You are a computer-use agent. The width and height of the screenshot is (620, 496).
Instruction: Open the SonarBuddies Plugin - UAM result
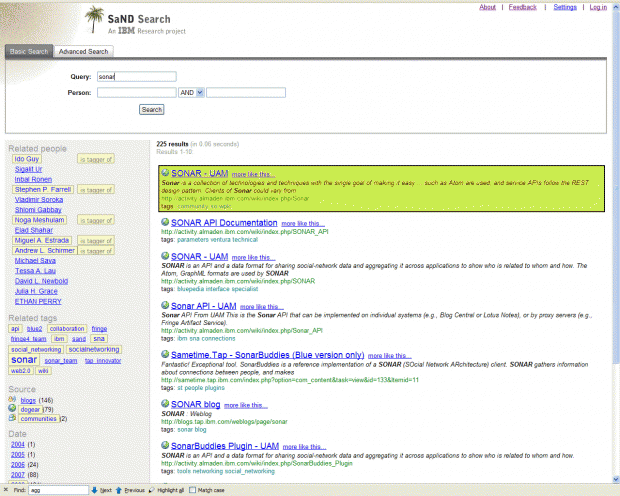[225, 446]
